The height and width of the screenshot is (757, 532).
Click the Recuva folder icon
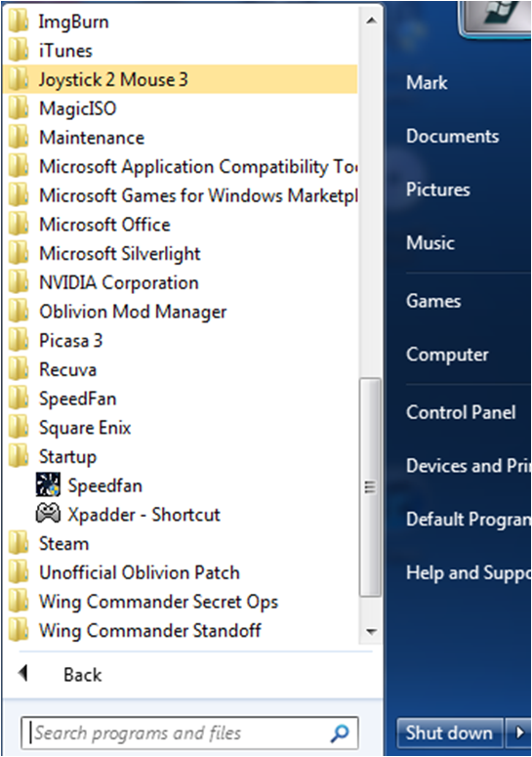point(19,369)
